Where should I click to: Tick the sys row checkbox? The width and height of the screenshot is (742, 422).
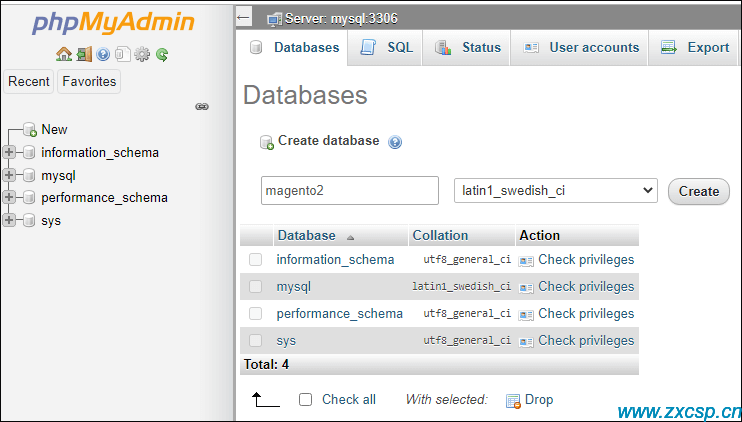point(256,340)
